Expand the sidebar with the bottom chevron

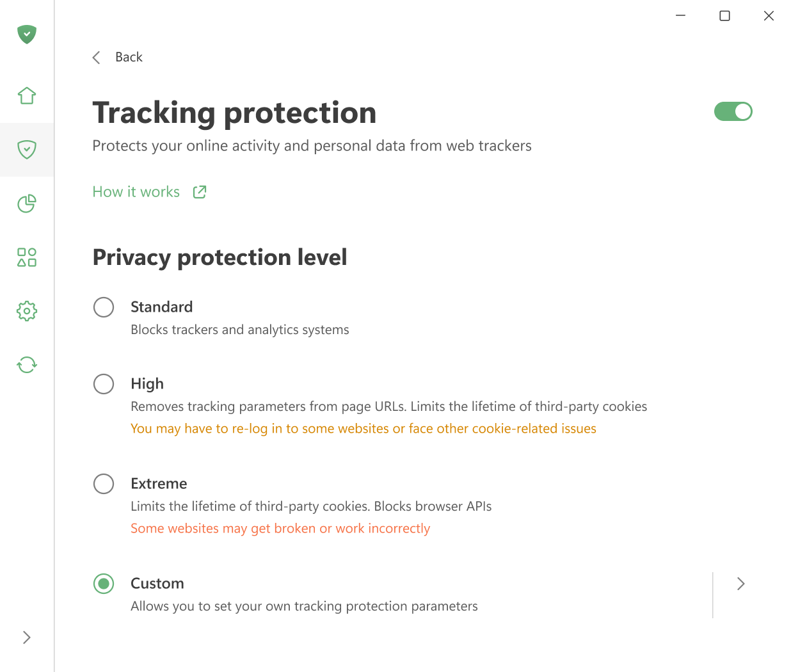26,637
